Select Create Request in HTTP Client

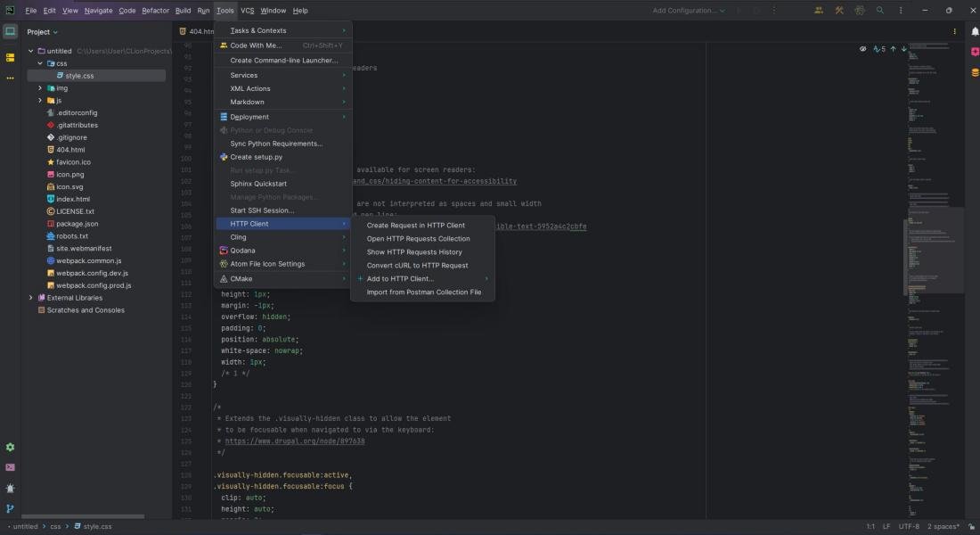click(x=415, y=226)
